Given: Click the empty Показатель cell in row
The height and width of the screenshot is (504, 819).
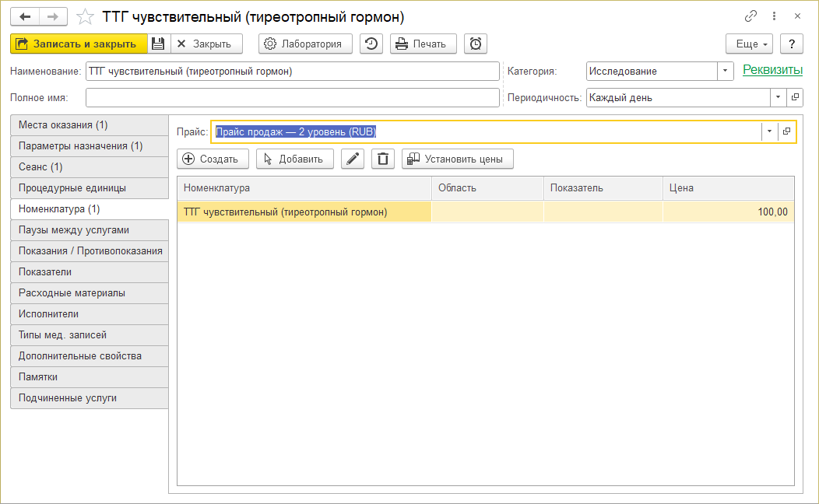Looking at the screenshot, I should pyautogui.click(x=603, y=212).
